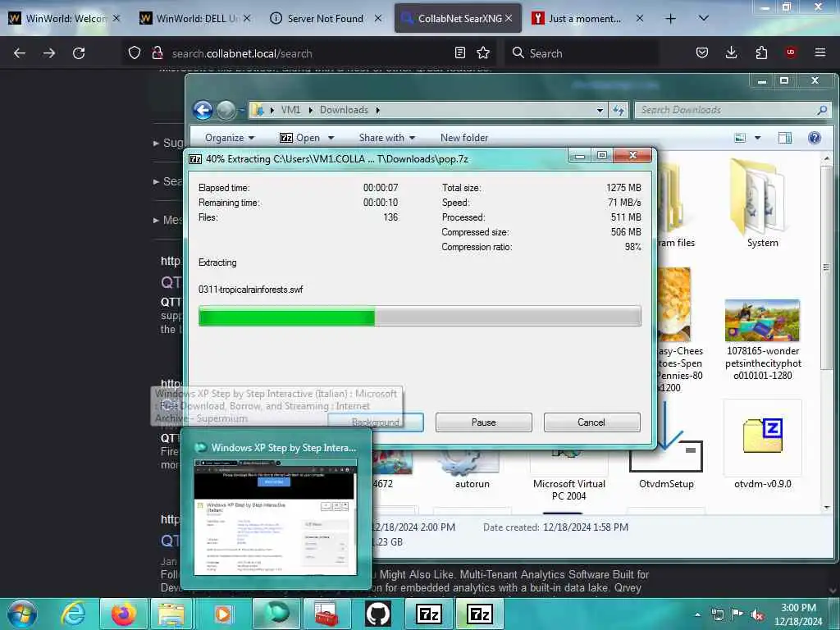Click the red toolbox taskbar icon

(326, 614)
